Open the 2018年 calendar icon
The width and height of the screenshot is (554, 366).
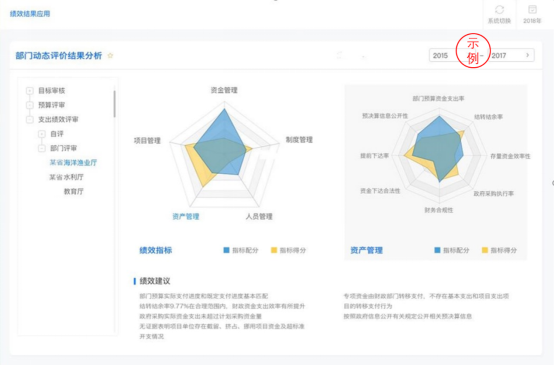click(532, 10)
